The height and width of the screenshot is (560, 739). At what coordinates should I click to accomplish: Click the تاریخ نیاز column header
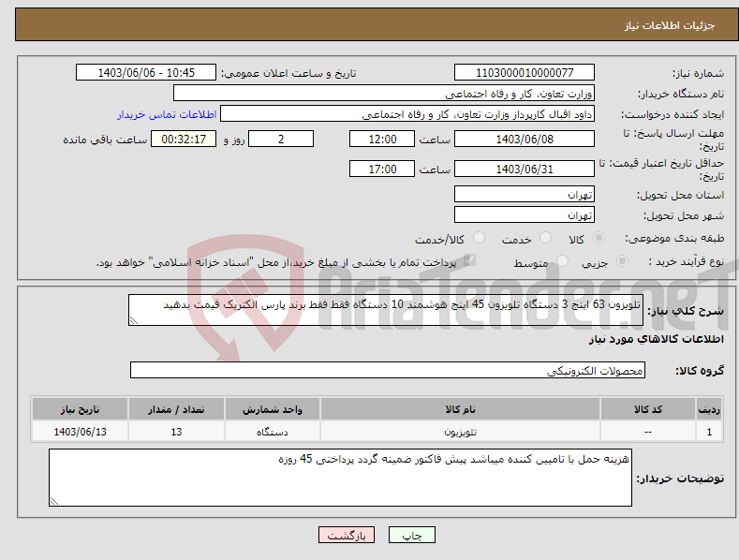pos(81,409)
